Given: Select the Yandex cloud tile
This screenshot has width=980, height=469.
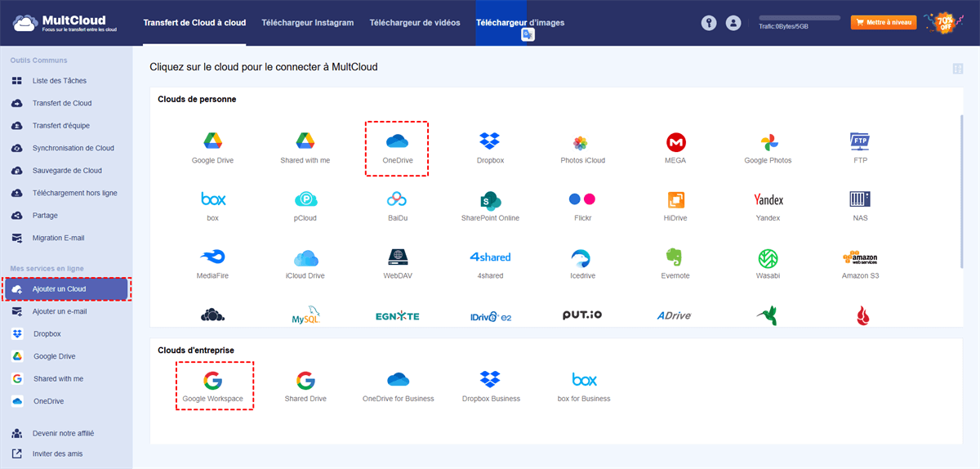Looking at the screenshot, I should coord(768,206).
